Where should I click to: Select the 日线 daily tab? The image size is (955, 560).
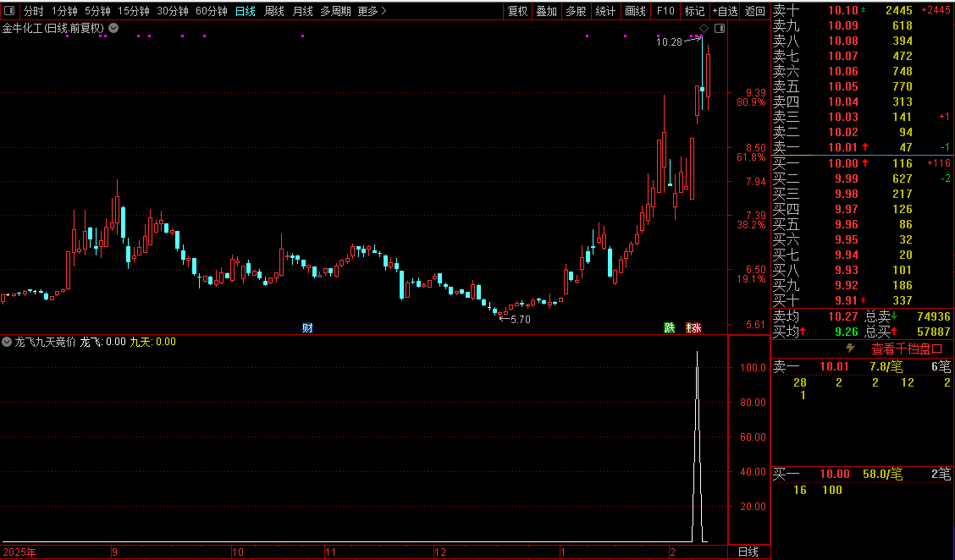coord(246,11)
